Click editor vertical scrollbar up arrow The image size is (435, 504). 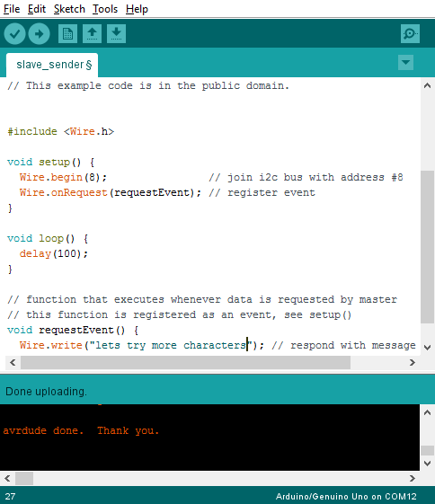pos(427,86)
